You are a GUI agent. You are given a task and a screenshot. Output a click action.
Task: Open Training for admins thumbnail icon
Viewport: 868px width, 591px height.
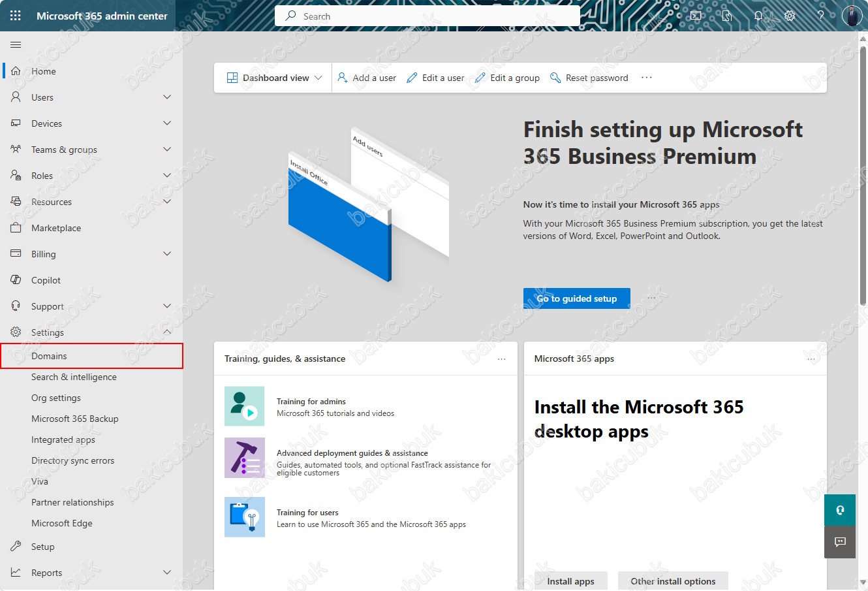point(245,406)
